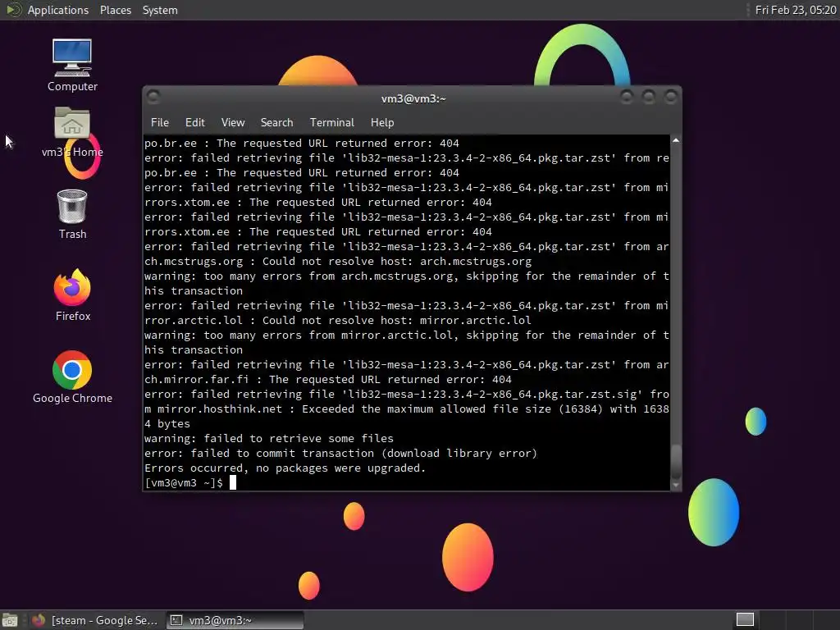Open the terminal Help menu
The image size is (840, 630).
click(x=382, y=122)
